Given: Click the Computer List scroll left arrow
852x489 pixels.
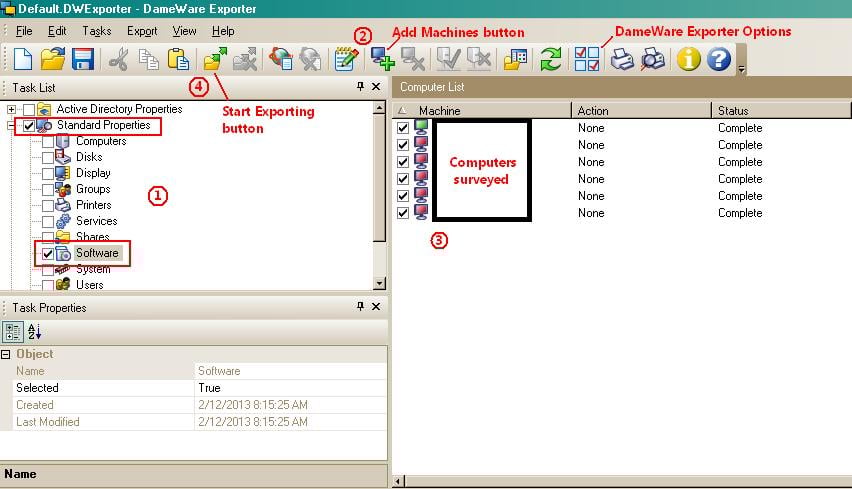Looking at the screenshot, I should click(x=398, y=481).
